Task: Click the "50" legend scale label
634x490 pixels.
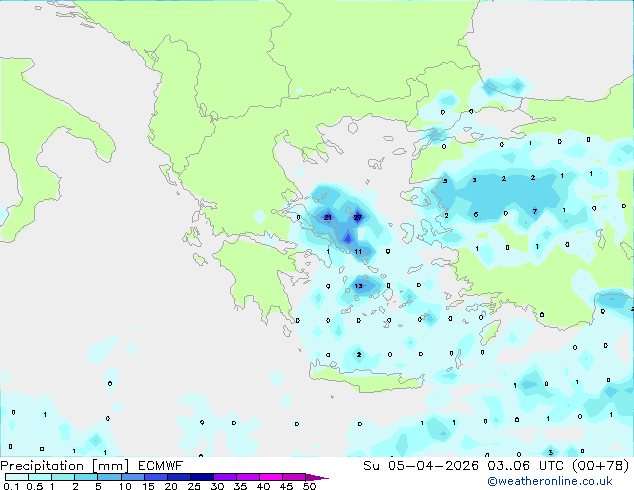Action: tap(310, 486)
